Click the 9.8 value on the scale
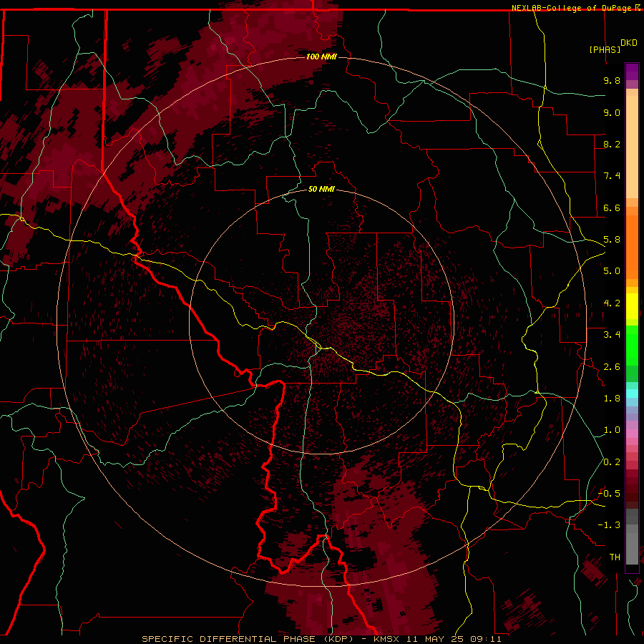The height and width of the screenshot is (644, 644). (612, 80)
